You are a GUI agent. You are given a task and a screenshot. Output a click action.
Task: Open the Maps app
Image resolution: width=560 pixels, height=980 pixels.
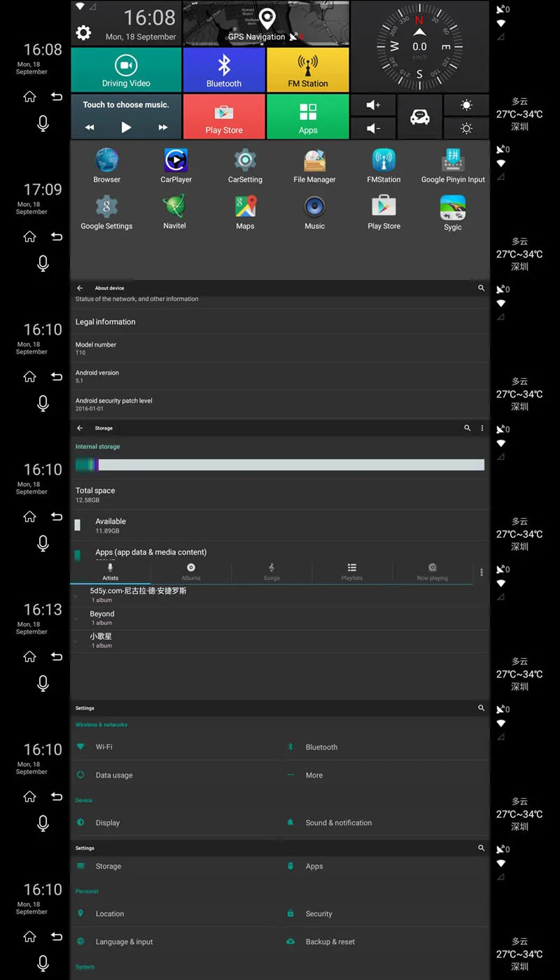[245, 212]
